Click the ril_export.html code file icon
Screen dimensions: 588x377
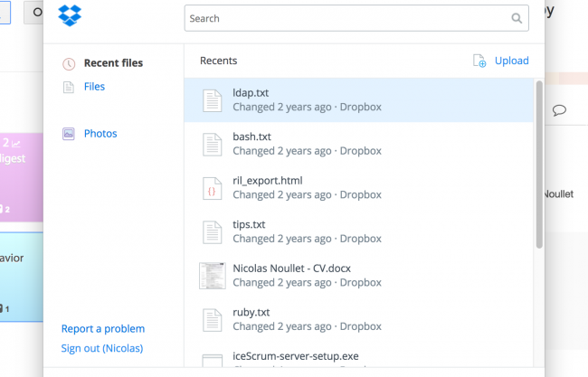point(212,187)
